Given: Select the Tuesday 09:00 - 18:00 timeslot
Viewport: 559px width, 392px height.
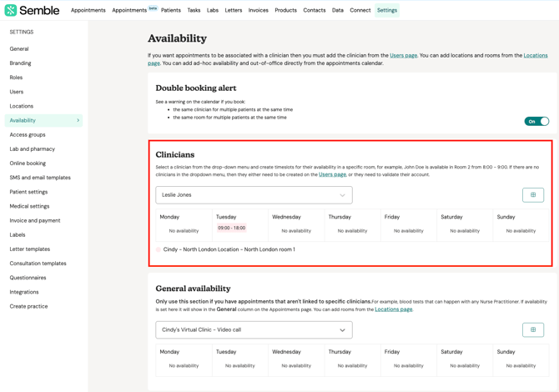Looking at the screenshot, I should pos(232,228).
